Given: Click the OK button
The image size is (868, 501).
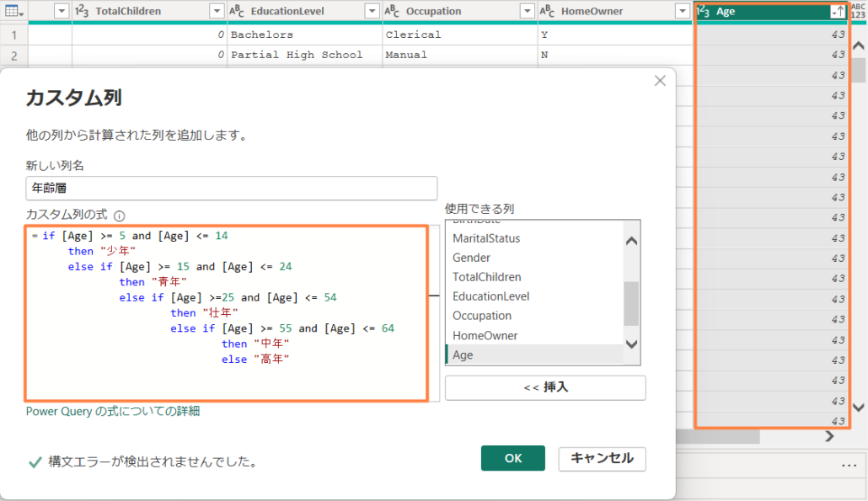Looking at the screenshot, I should point(512,458).
